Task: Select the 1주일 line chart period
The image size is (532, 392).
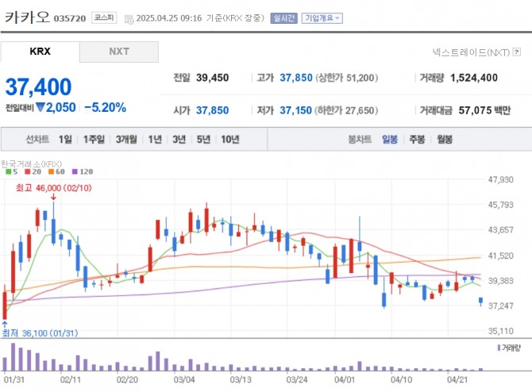Action: pos(94,139)
